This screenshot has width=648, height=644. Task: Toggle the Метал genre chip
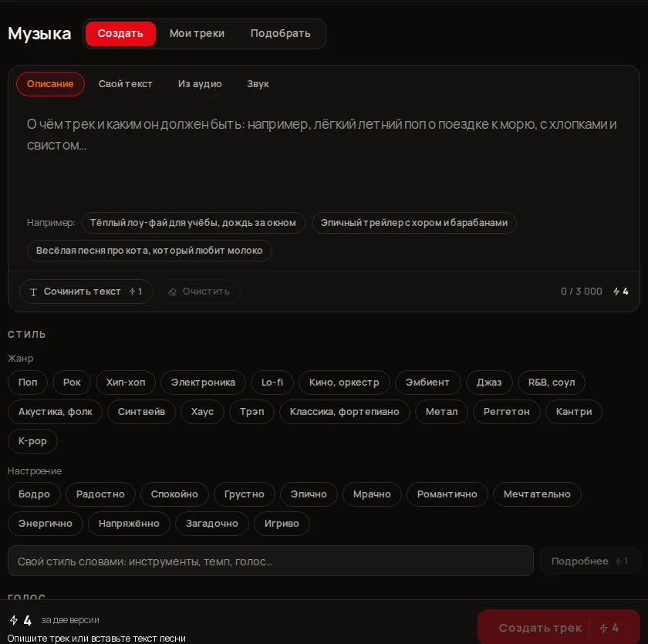441,412
